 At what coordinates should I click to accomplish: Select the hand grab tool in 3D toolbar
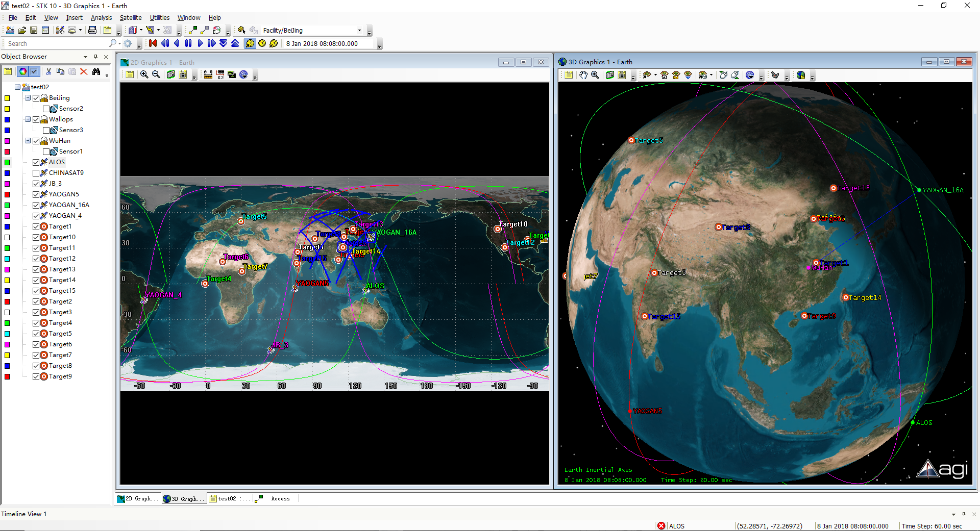(583, 75)
